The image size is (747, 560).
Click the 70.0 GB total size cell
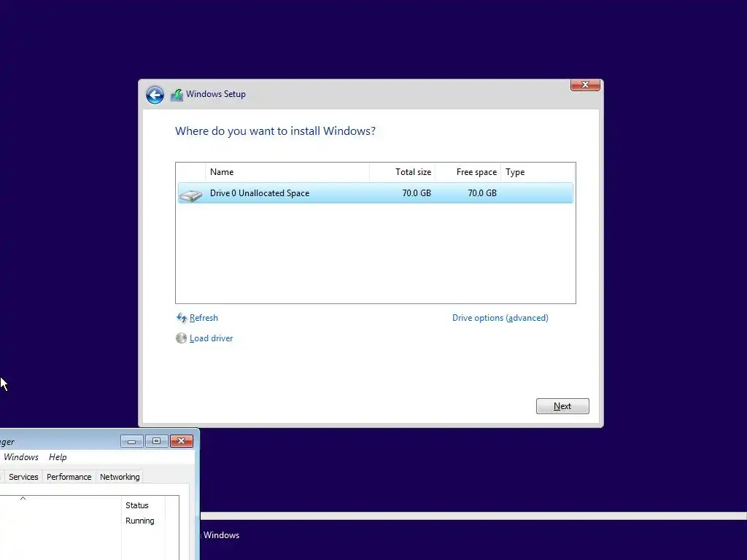click(417, 192)
